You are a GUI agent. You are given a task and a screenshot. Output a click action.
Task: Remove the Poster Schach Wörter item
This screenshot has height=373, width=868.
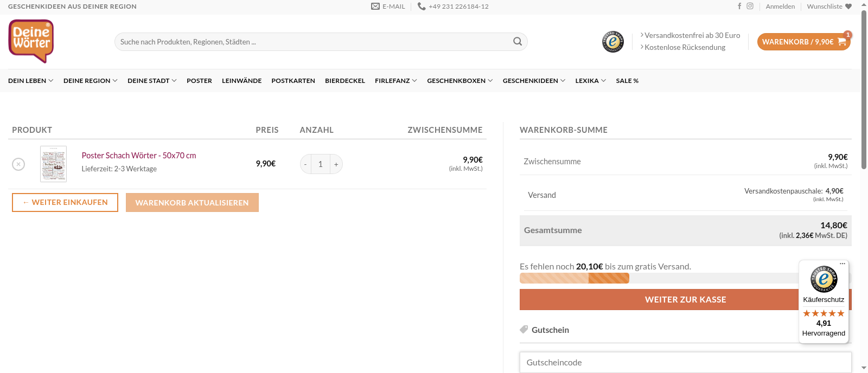click(x=18, y=164)
